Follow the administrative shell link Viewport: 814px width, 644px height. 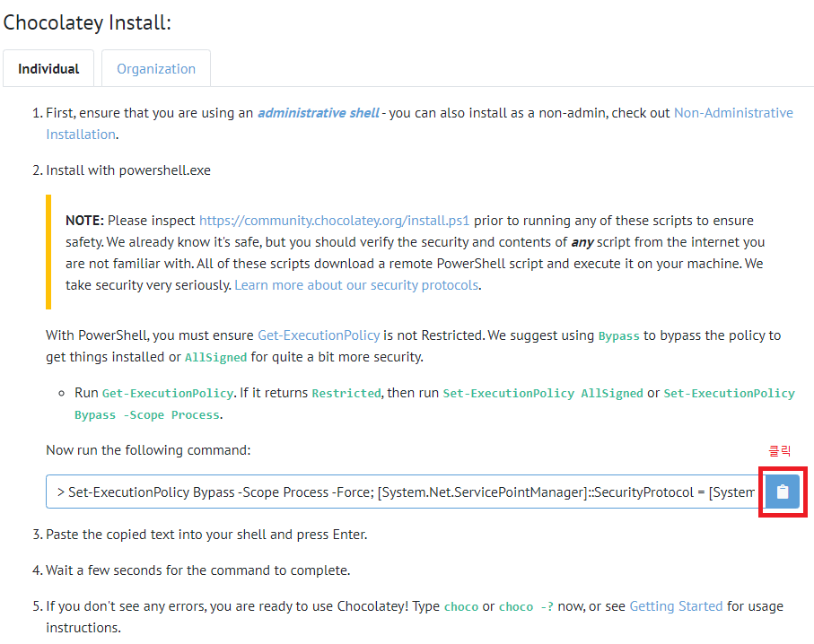coord(319,113)
